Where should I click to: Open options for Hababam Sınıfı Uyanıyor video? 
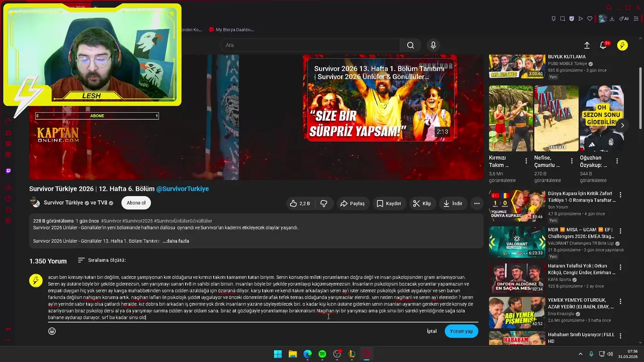pos(620,335)
